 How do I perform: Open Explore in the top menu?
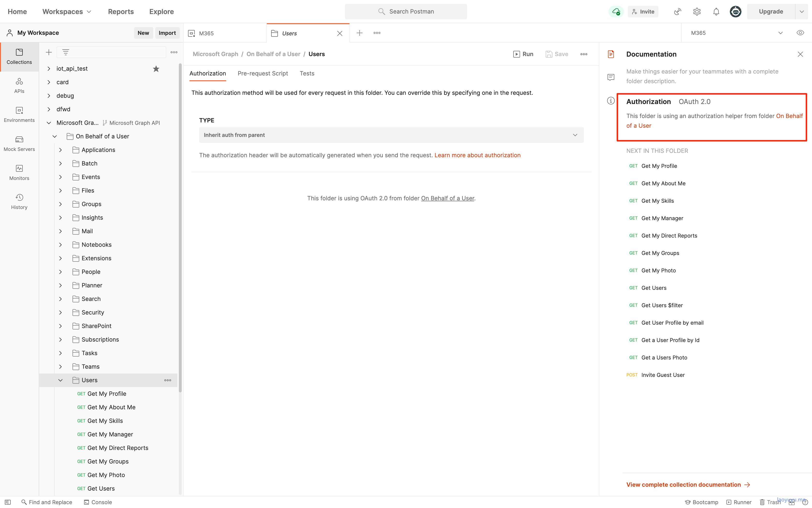click(x=161, y=11)
